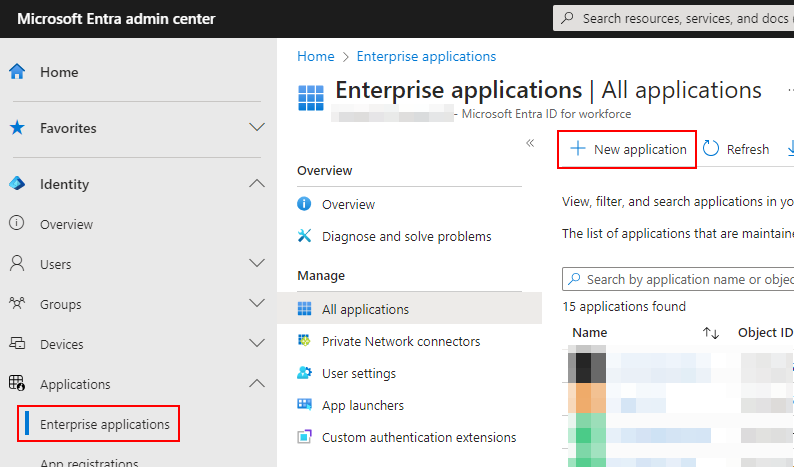Click the New application button
The image size is (794, 467).
point(627,149)
